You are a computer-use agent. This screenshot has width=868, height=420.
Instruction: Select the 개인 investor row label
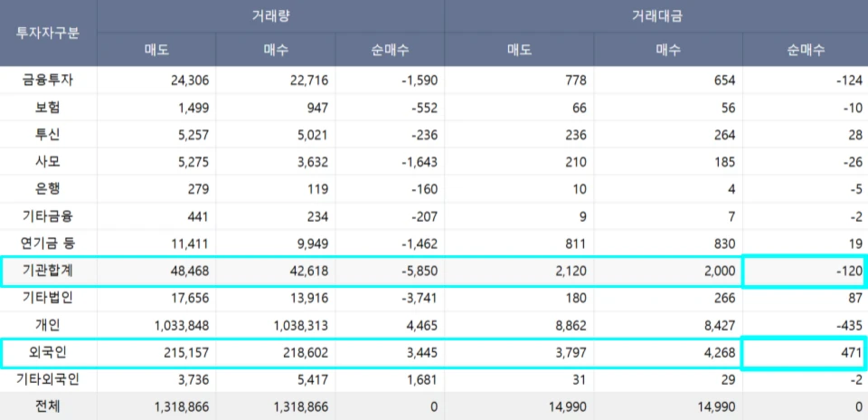(48, 325)
